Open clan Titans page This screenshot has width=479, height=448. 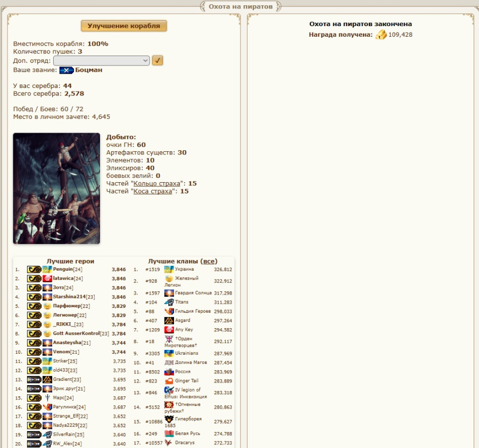181,302
